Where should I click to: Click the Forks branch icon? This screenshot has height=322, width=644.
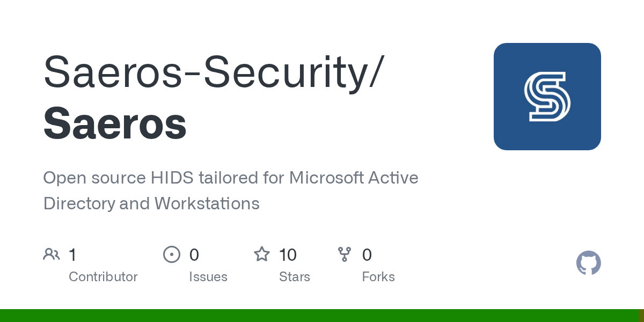click(x=345, y=254)
